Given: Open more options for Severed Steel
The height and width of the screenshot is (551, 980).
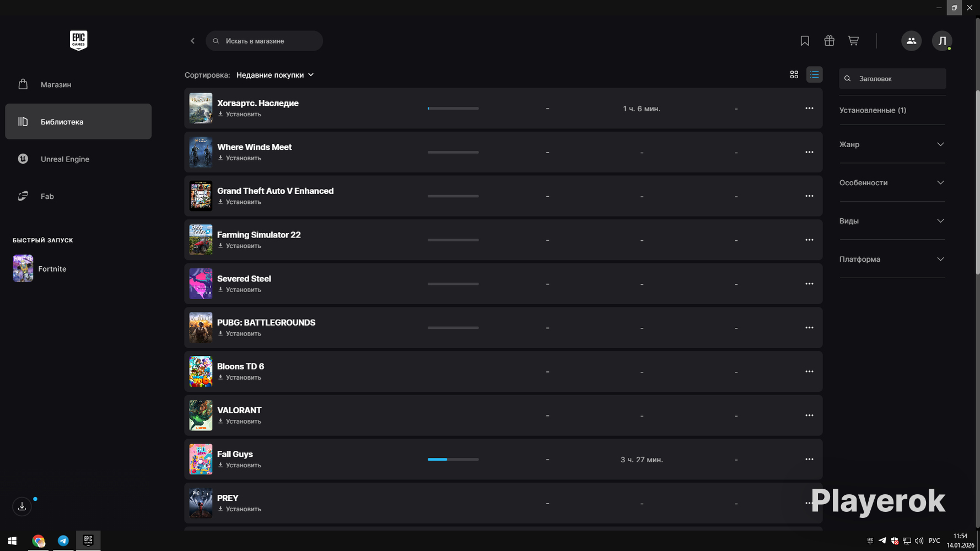Looking at the screenshot, I should pyautogui.click(x=809, y=284).
